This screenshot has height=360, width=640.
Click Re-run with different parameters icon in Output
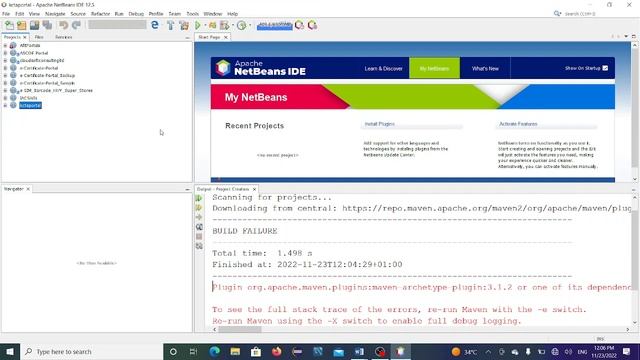click(199, 208)
